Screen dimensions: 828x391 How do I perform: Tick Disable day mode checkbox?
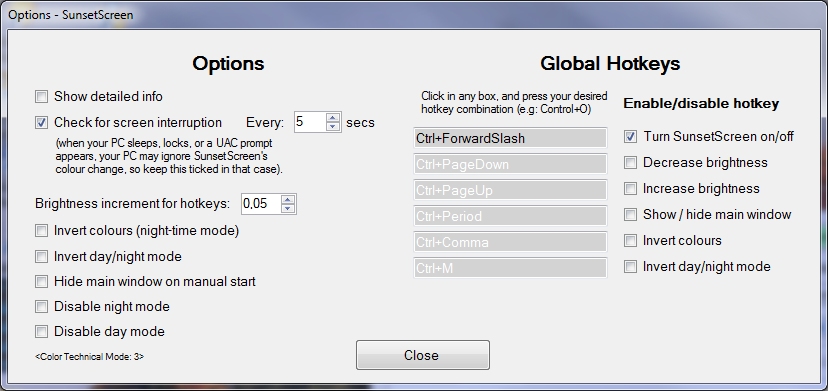pos(41,332)
